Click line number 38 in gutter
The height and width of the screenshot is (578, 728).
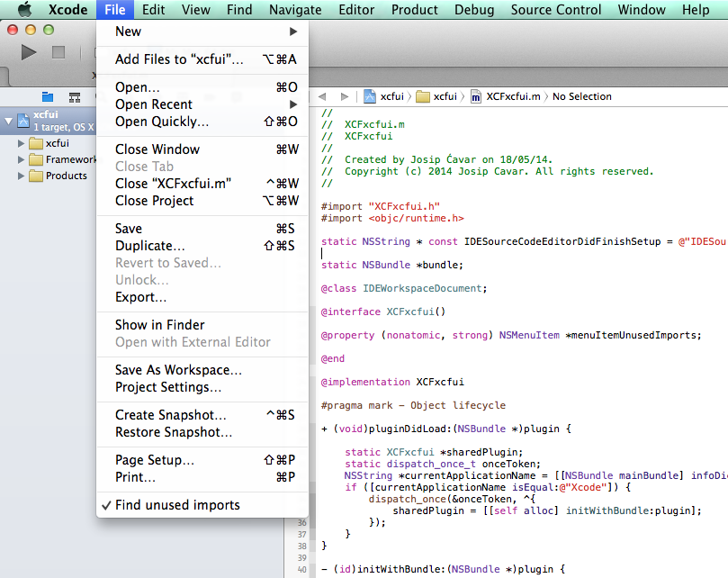(302, 546)
